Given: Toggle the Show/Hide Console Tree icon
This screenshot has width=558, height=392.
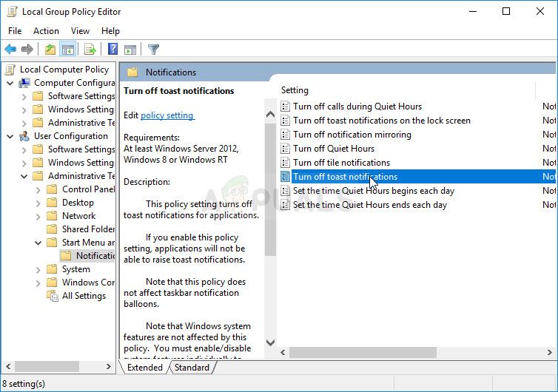Looking at the screenshot, I should coord(67,49).
